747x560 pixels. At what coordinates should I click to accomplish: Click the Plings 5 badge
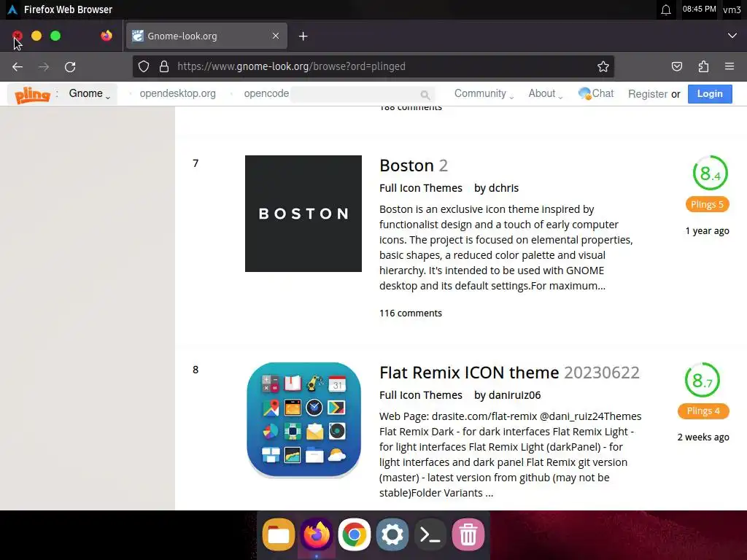[x=707, y=204]
